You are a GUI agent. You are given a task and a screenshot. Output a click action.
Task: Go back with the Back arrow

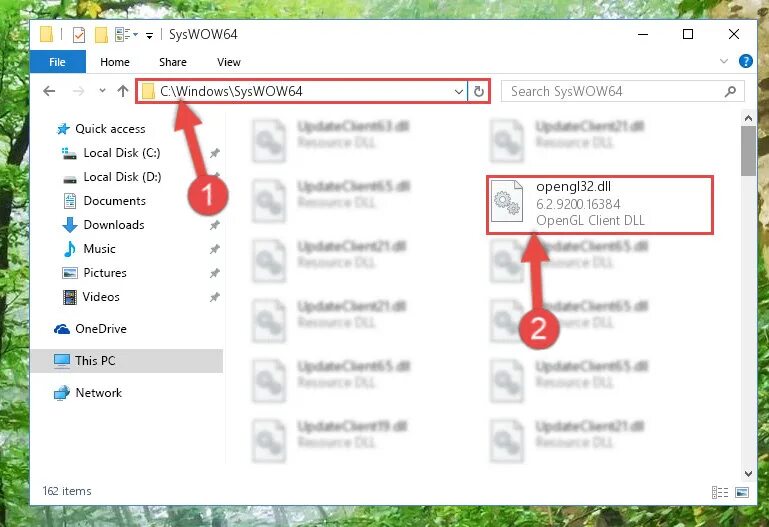point(49,91)
